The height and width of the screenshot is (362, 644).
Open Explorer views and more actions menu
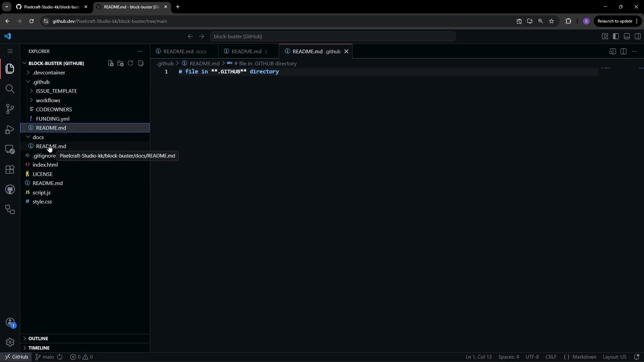click(x=140, y=51)
